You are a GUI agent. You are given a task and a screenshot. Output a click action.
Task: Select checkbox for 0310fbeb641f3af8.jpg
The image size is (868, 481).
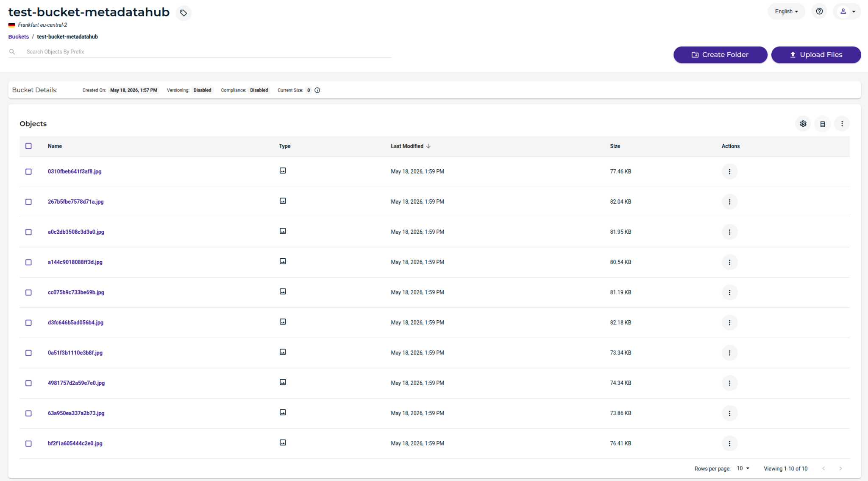pos(28,172)
